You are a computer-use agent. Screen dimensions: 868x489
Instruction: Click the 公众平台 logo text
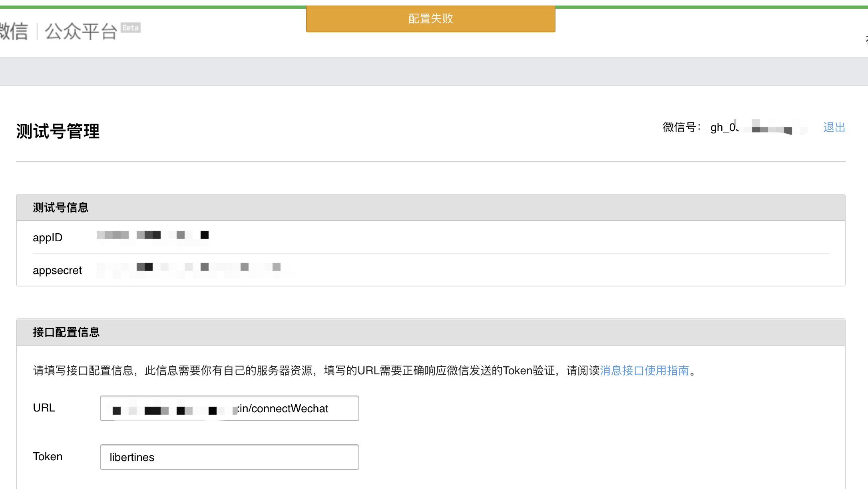[81, 31]
